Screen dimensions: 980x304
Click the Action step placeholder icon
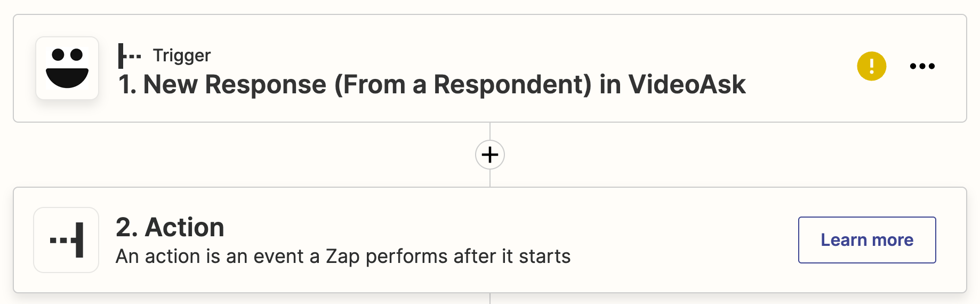pyautogui.click(x=66, y=240)
